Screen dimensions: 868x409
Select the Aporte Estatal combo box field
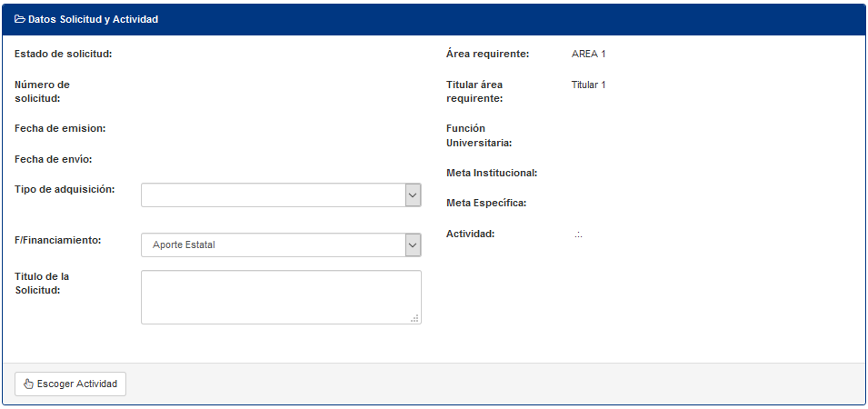pos(281,245)
